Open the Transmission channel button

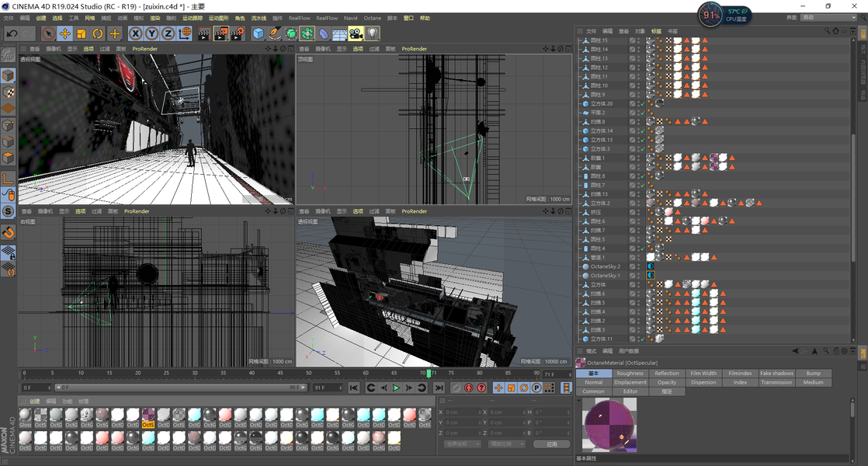click(x=776, y=382)
